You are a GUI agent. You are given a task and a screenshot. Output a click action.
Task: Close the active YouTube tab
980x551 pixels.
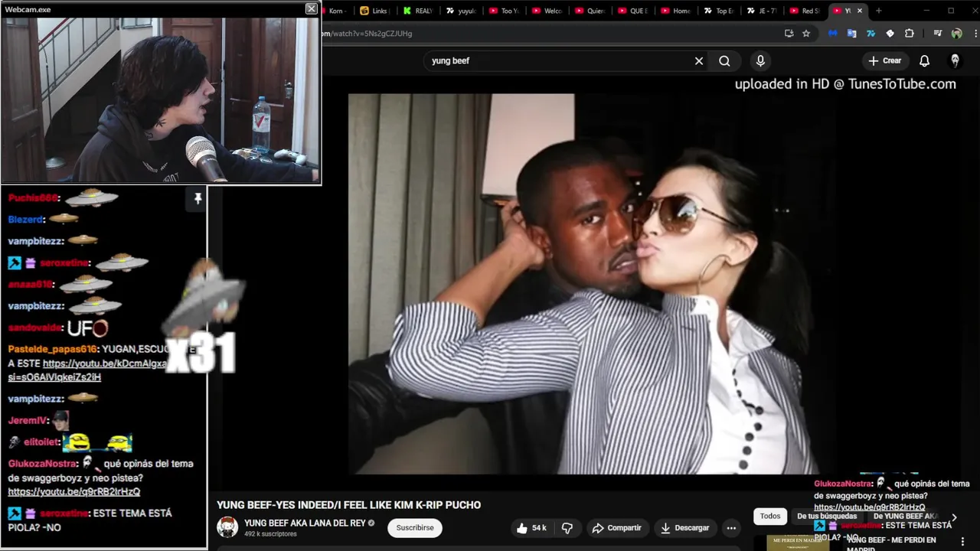coord(859,11)
